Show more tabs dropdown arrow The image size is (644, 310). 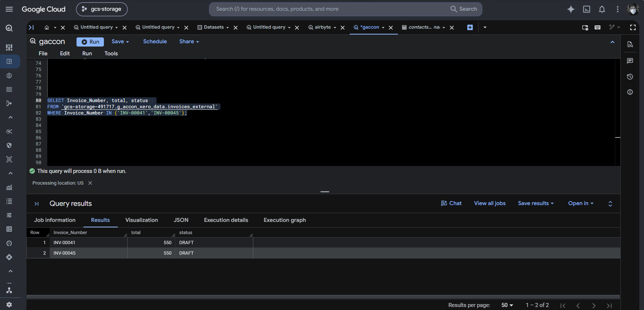click(485, 27)
